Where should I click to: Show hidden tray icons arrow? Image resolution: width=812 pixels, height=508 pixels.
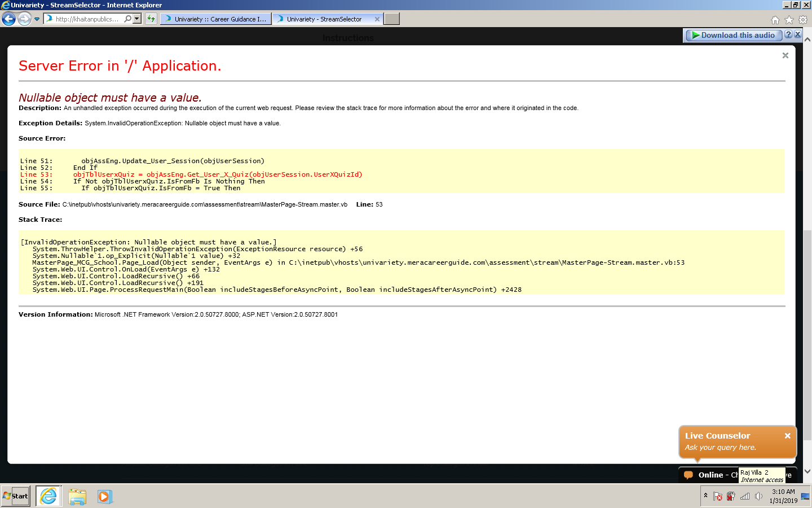click(x=705, y=496)
